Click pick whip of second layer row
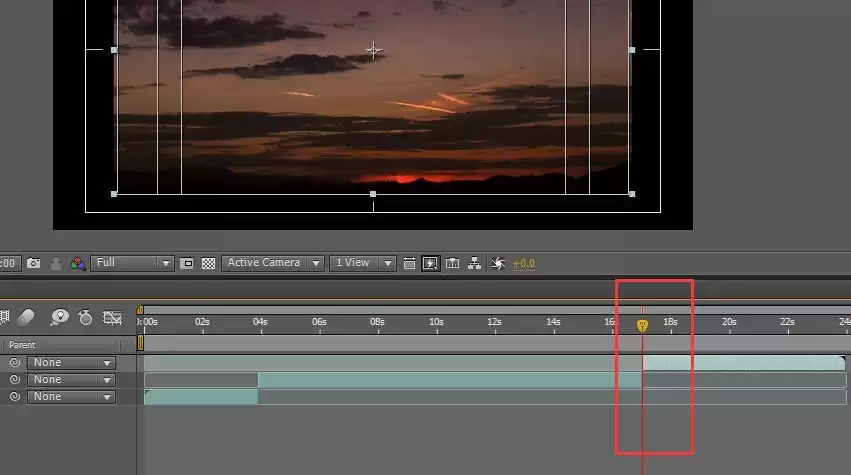Image resolution: width=851 pixels, height=475 pixels. pyautogui.click(x=15, y=379)
